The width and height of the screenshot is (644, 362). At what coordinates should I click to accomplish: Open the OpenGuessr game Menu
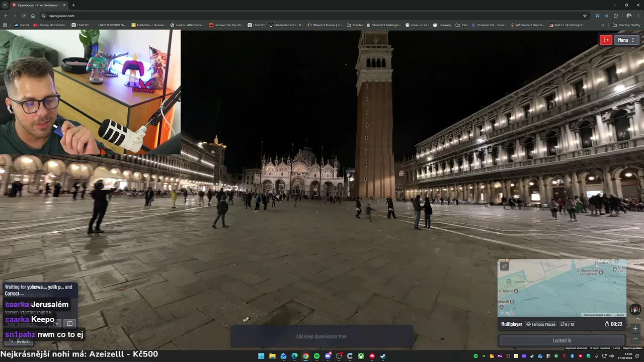tap(626, 40)
